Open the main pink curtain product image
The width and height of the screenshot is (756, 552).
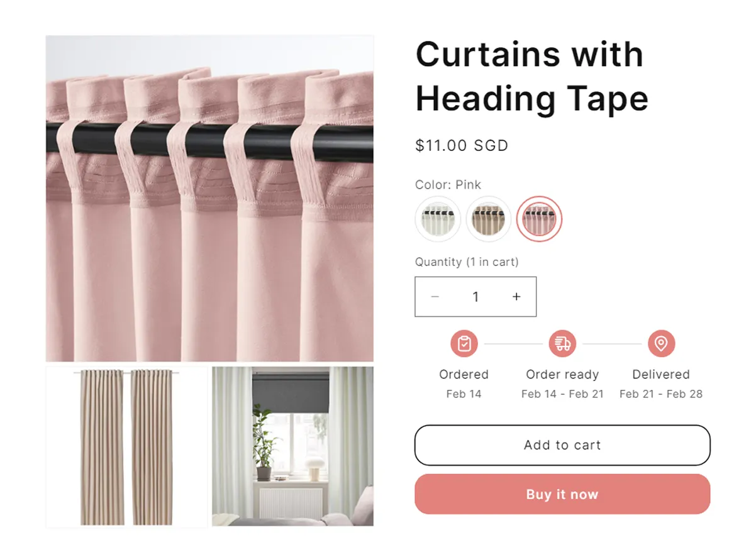tap(209, 199)
